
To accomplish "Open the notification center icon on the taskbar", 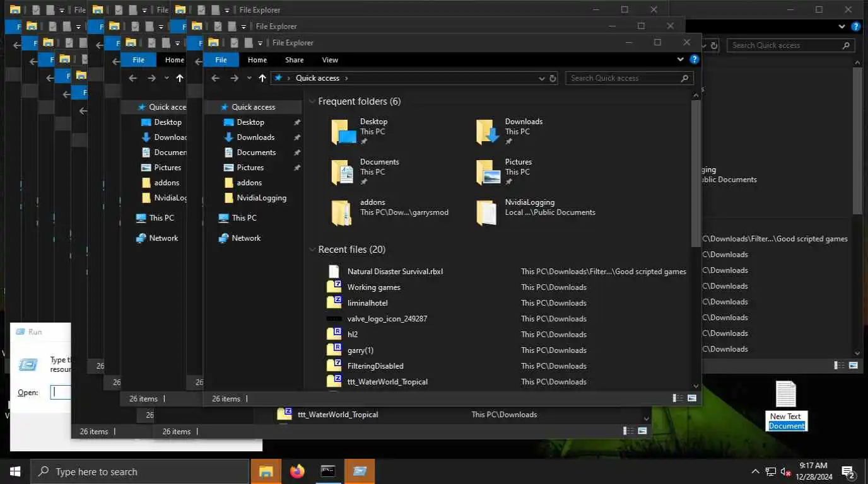I will [x=848, y=471].
